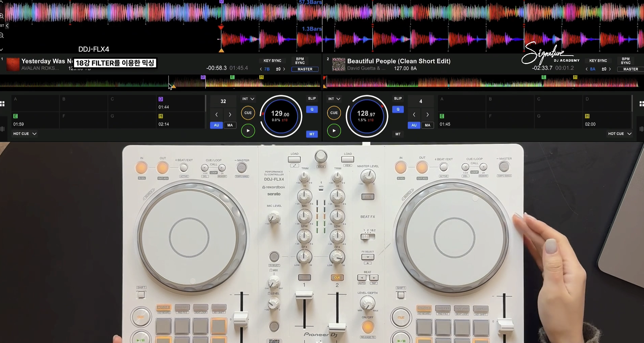
Task: Click green E marker on deck 1 overview
Action: click(x=232, y=77)
